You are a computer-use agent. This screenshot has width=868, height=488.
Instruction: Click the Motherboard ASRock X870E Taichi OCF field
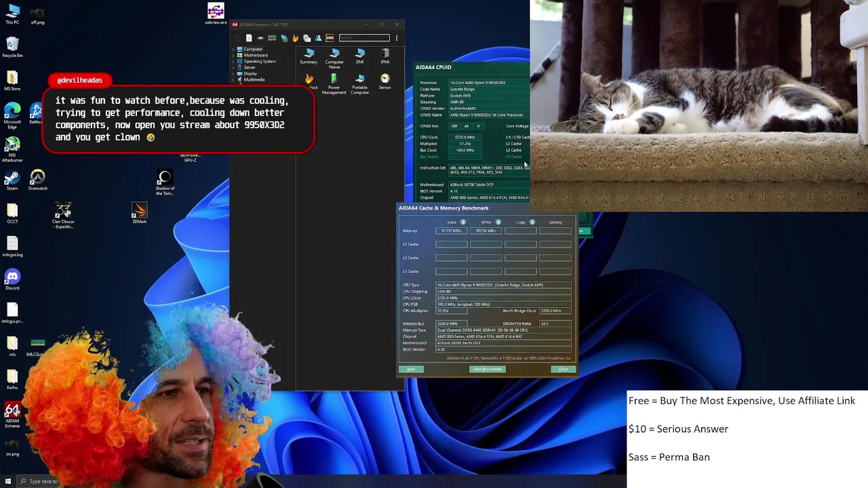coord(503,343)
